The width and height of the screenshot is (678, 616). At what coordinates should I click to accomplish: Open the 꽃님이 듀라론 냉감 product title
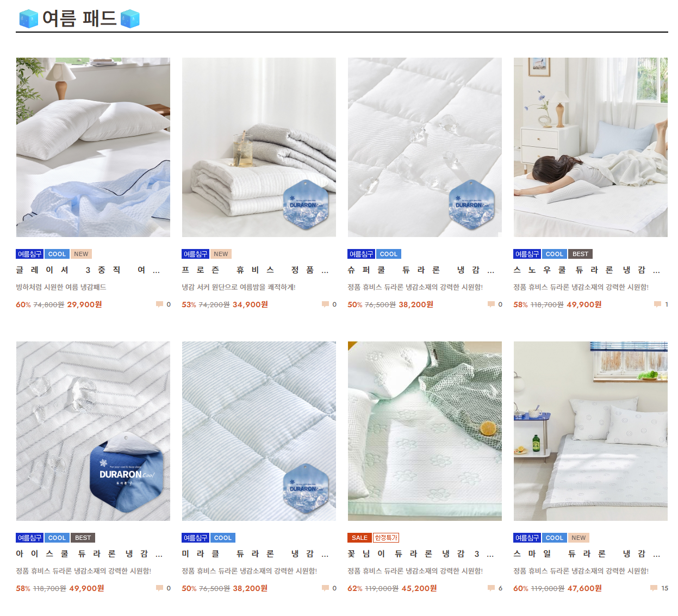tap(420, 554)
